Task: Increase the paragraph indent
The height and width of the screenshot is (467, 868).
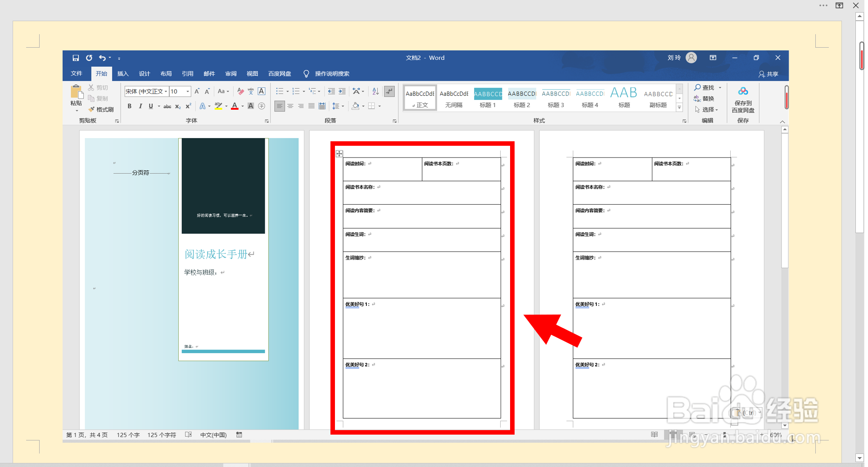Action: pos(342,91)
